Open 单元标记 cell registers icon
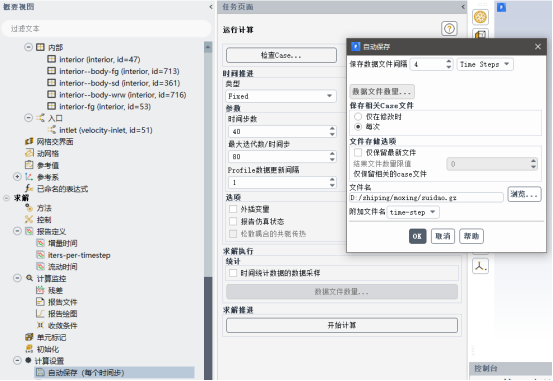The width and height of the screenshot is (553, 381). click(29, 337)
